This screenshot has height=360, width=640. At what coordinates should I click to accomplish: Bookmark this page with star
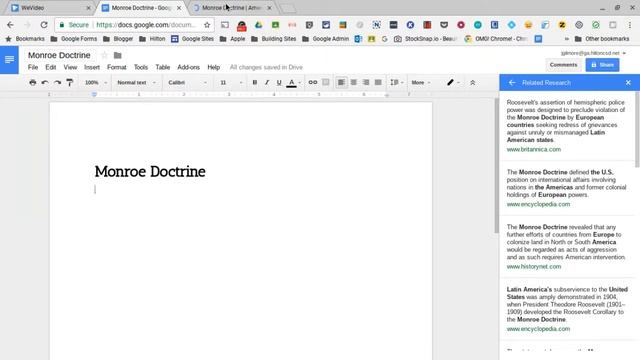[207, 25]
